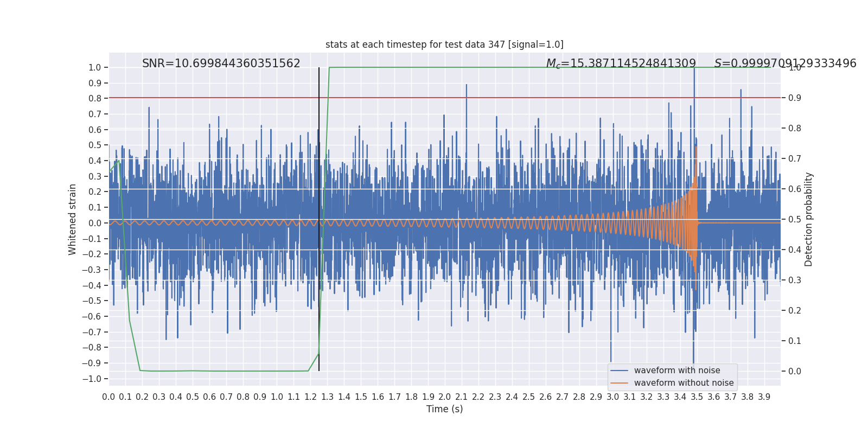Click the S=0.9999 score annotation
The width and height of the screenshot is (868, 434).
click(785, 63)
